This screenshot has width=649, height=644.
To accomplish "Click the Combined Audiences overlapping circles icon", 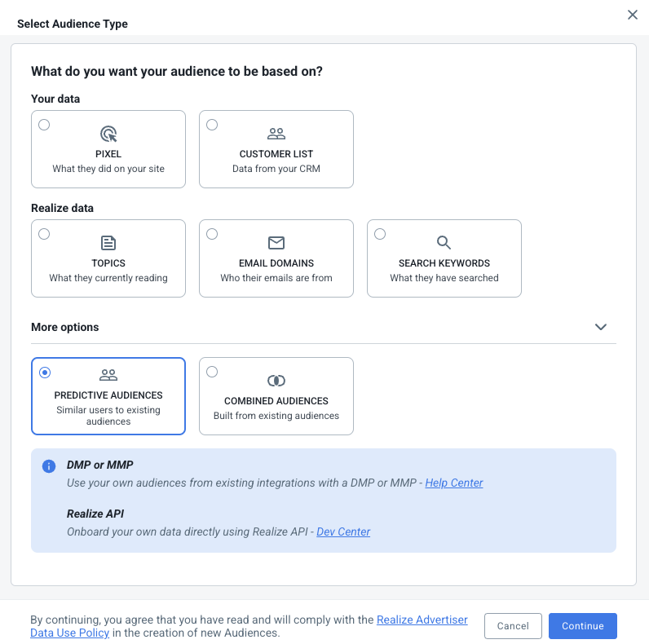I will click(x=276, y=381).
